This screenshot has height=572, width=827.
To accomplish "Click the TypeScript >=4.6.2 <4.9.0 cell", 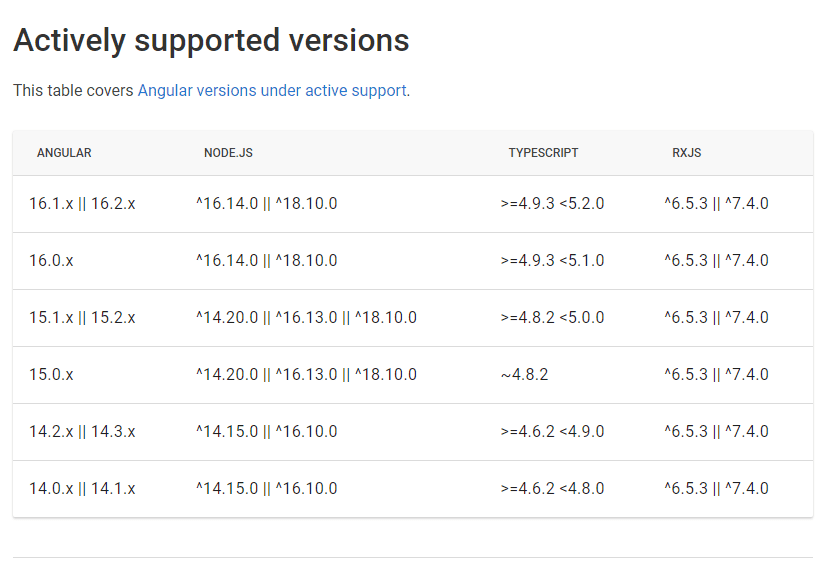I will (x=552, y=432).
